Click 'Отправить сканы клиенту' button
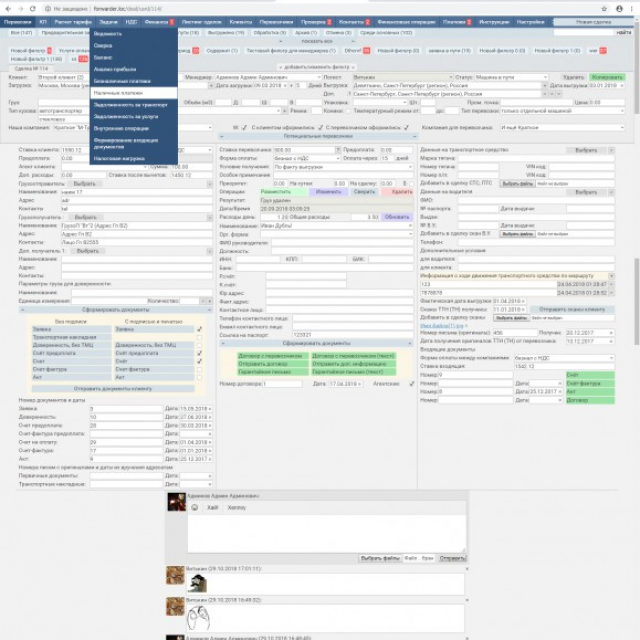 (x=572, y=309)
